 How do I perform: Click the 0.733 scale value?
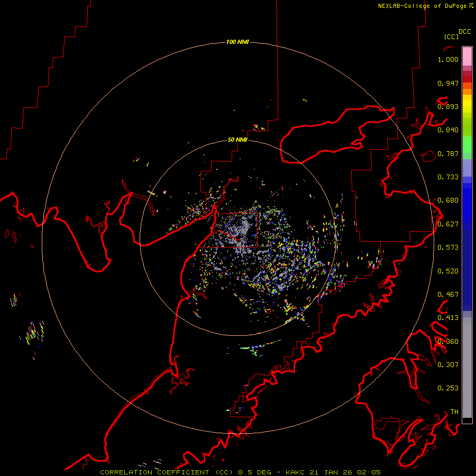[x=448, y=177]
